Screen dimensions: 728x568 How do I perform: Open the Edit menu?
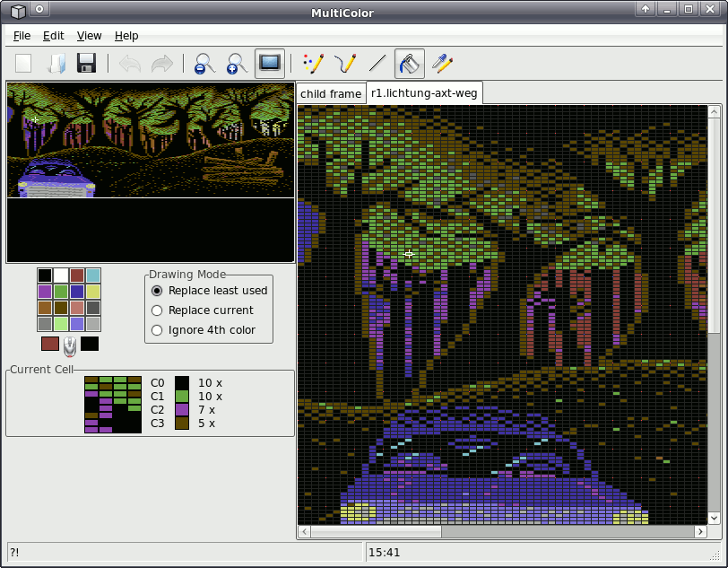[x=54, y=36]
